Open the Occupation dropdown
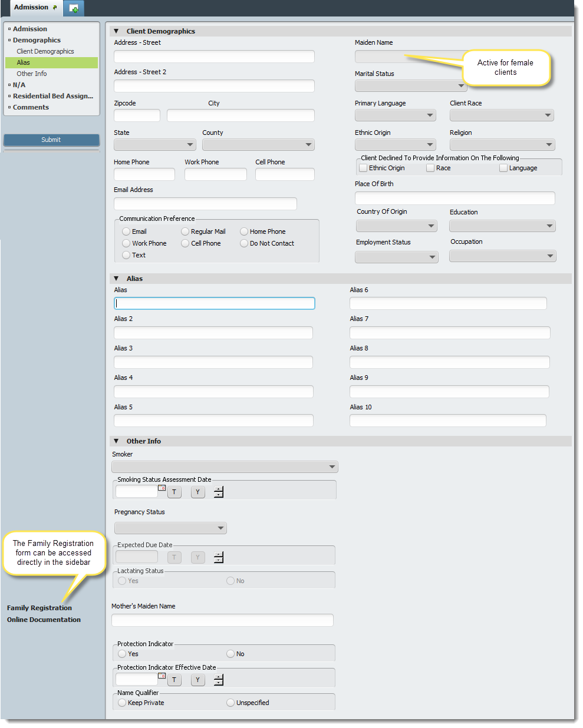Image resolution: width=583 pixels, height=728 pixels. (503, 256)
